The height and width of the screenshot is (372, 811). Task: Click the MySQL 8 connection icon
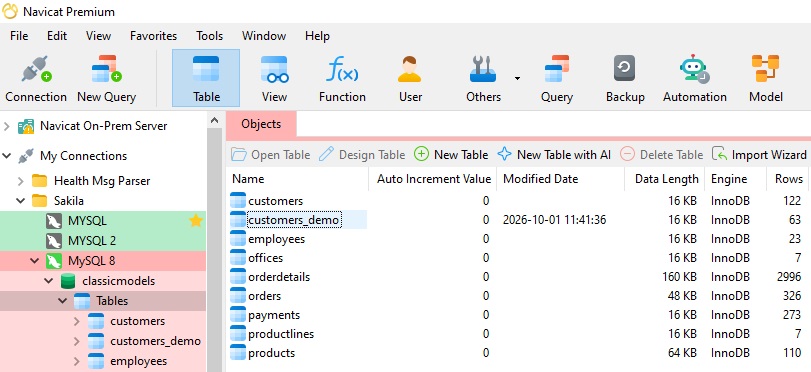click(53, 261)
